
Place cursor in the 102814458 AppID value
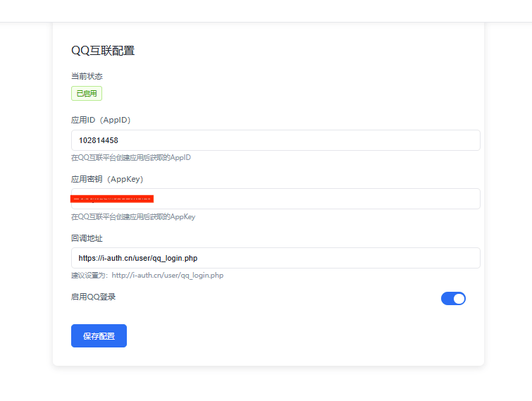pos(99,140)
